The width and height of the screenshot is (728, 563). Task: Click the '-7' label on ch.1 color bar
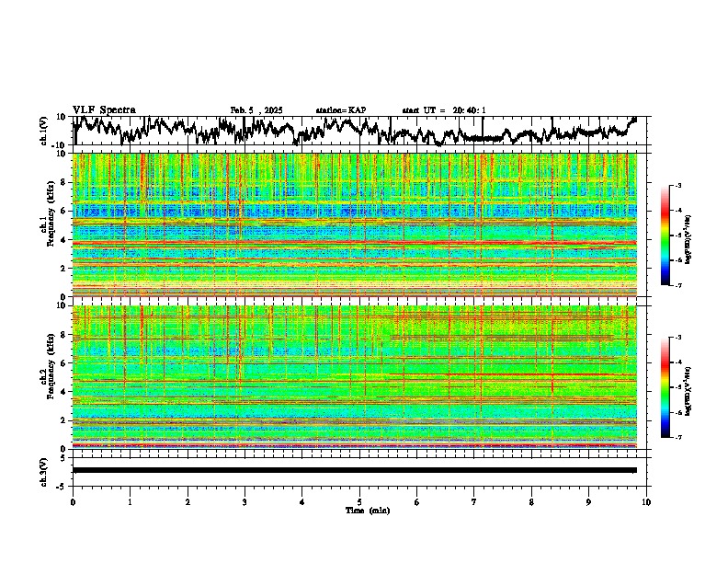(x=678, y=285)
